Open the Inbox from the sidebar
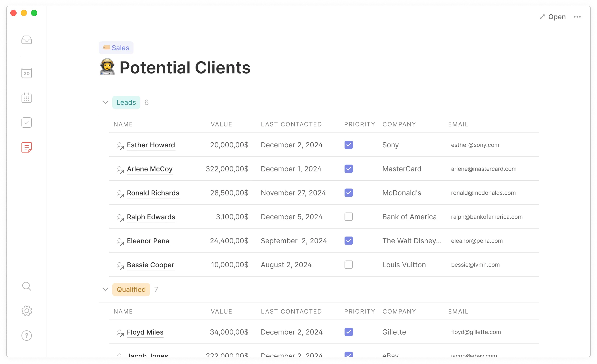This screenshot has width=597, height=364. pyautogui.click(x=27, y=40)
